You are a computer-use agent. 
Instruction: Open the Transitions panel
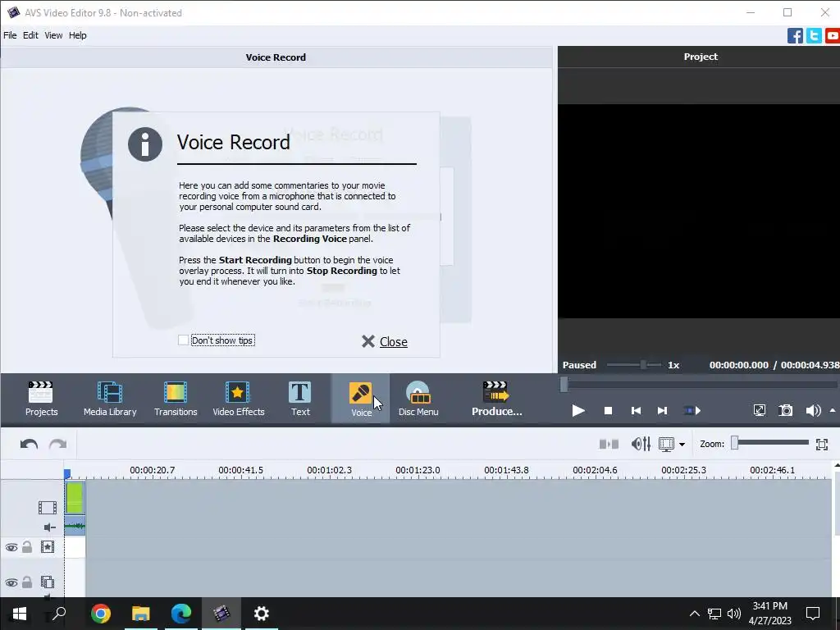[176, 399]
